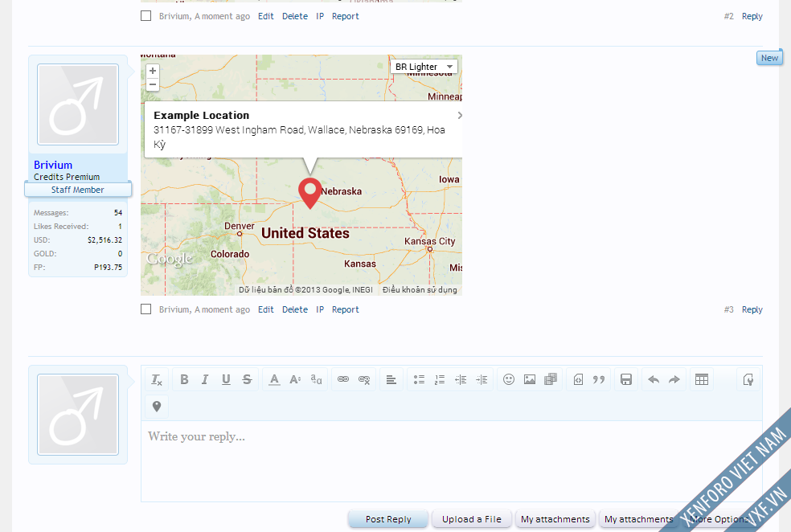
Task: Select checkbox for post #2
Action: [x=145, y=15]
